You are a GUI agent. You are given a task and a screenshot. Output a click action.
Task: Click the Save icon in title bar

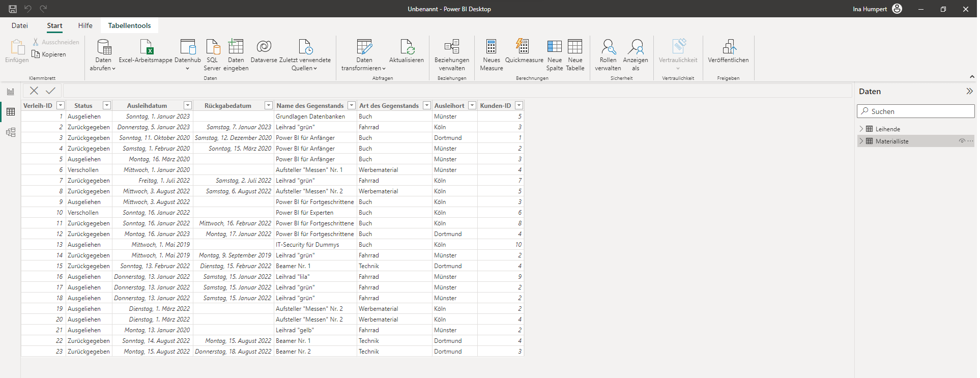point(13,9)
